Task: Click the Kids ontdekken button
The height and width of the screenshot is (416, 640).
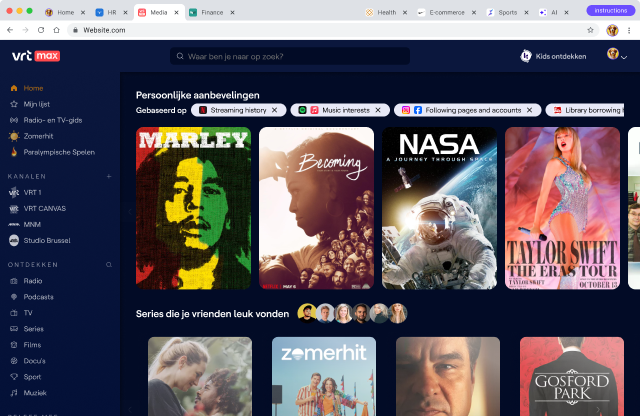Action: click(553, 56)
